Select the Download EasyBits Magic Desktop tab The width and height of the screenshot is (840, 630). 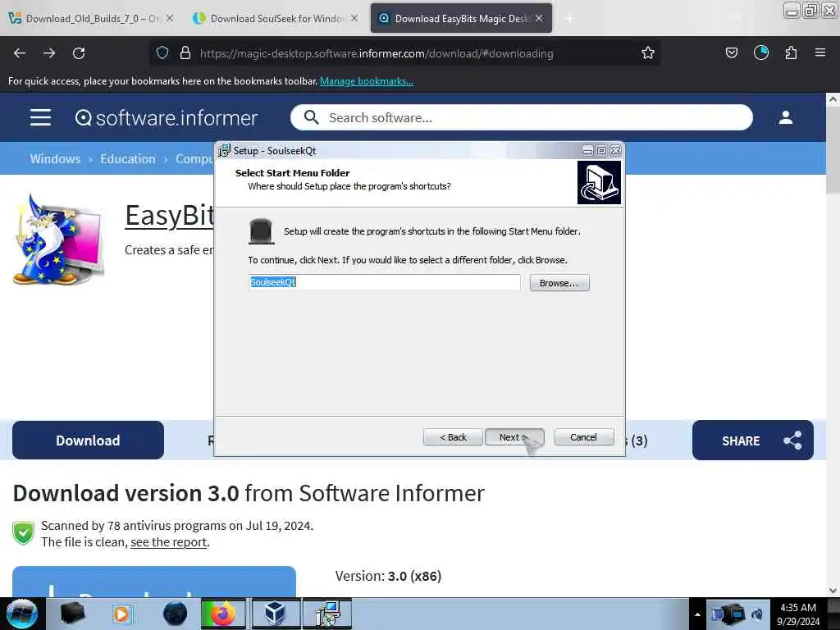point(461,18)
